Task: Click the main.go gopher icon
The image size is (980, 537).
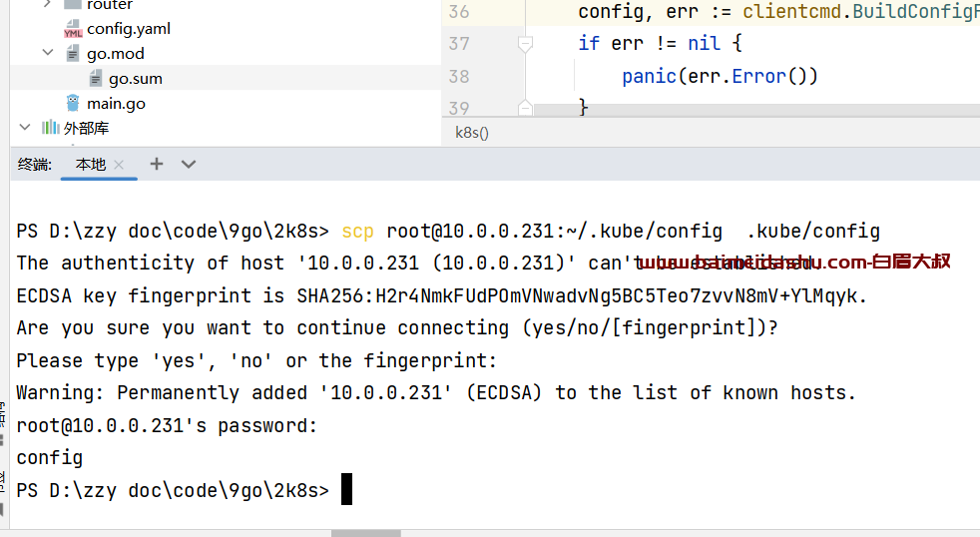Action: (x=73, y=103)
